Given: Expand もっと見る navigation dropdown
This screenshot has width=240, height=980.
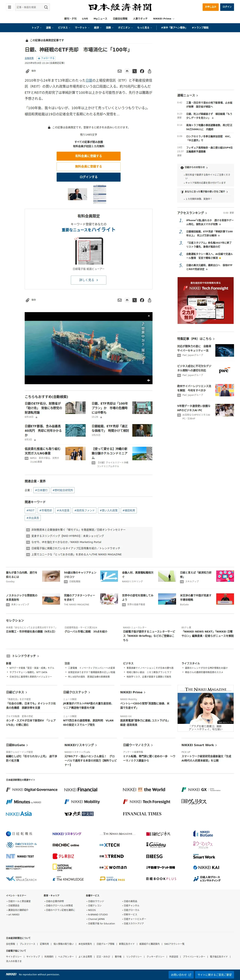Looking at the screenshot, I should click(x=145, y=28).
